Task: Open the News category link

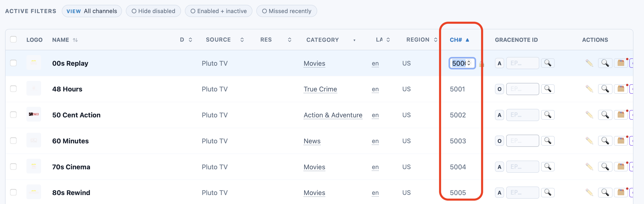Action: point(312,141)
